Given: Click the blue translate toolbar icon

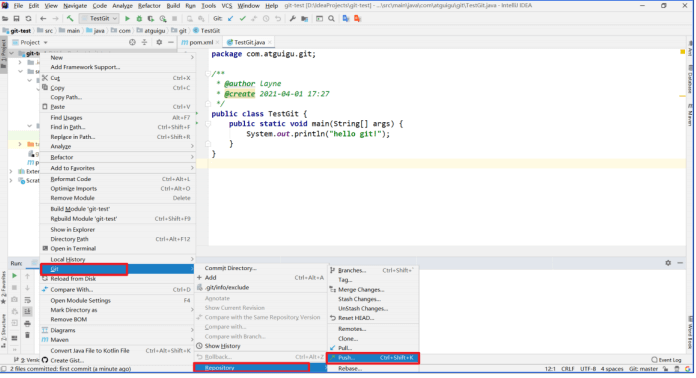Looking at the screenshot, I should (x=346, y=19).
